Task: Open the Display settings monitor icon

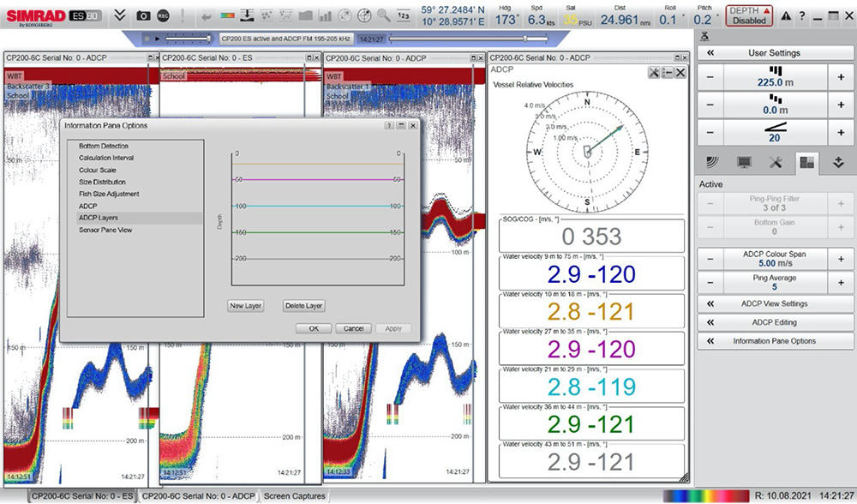Action: pyautogui.click(x=743, y=163)
